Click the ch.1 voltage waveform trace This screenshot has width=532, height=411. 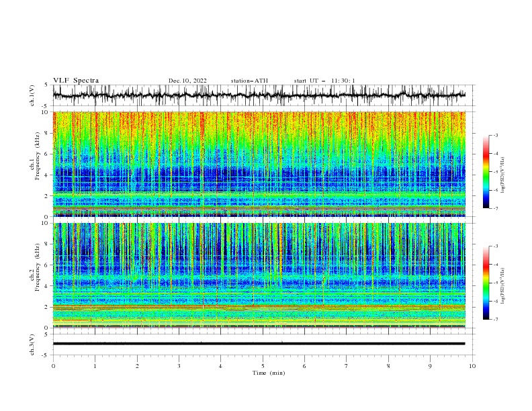[x=259, y=95]
